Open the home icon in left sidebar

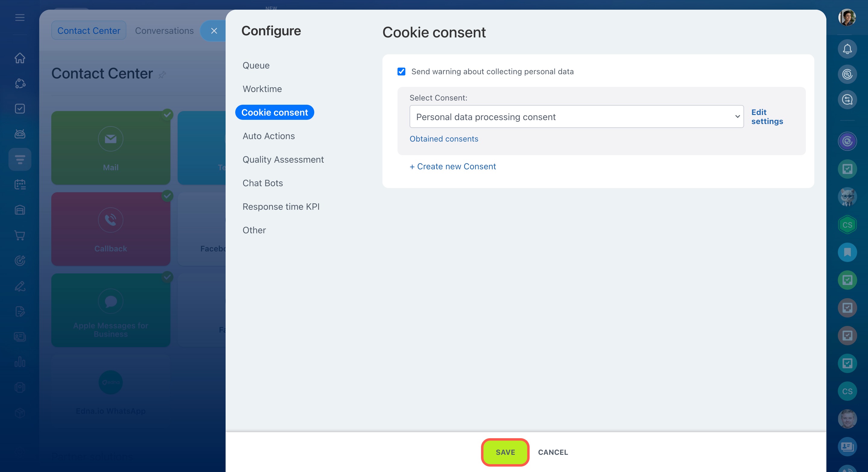pyautogui.click(x=20, y=58)
